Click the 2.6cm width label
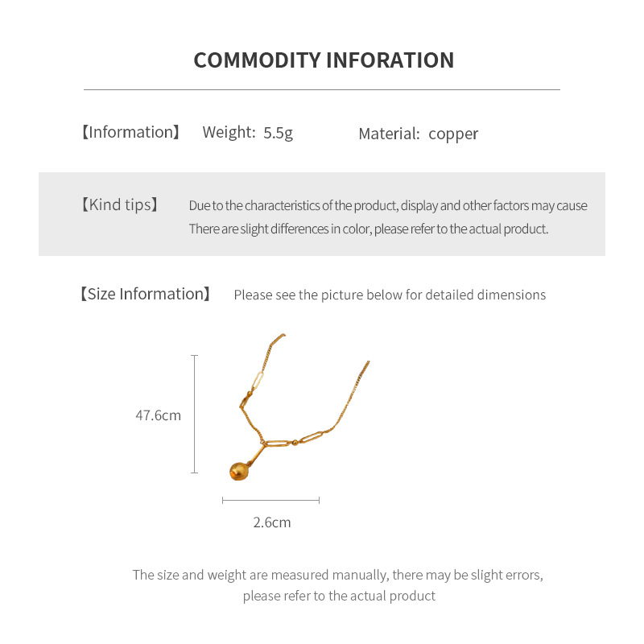The width and height of the screenshot is (644, 644). tap(271, 522)
